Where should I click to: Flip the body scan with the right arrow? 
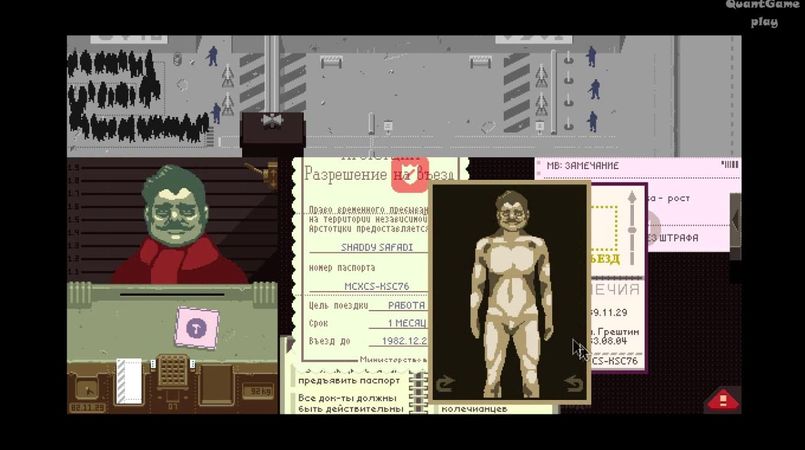point(573,383)
